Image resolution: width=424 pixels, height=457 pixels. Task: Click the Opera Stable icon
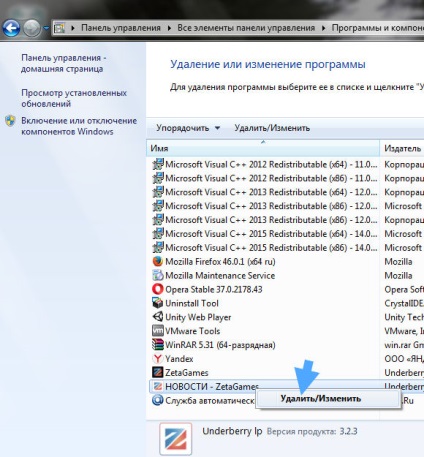(158, 289)
